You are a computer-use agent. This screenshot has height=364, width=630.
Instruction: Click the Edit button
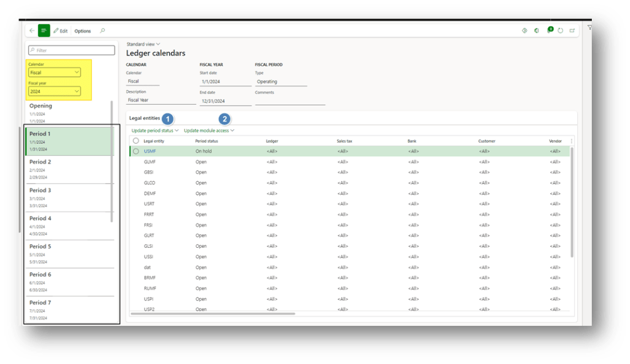pos(60,31)
